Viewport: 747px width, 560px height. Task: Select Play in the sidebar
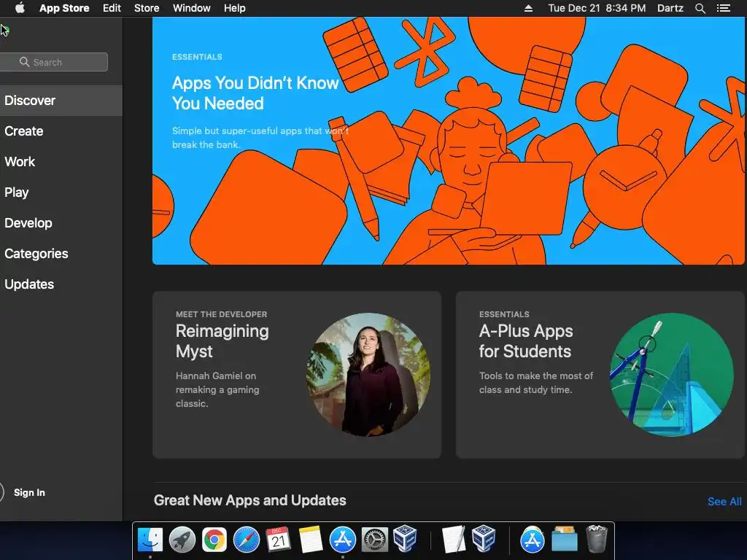tap(61, 192)
